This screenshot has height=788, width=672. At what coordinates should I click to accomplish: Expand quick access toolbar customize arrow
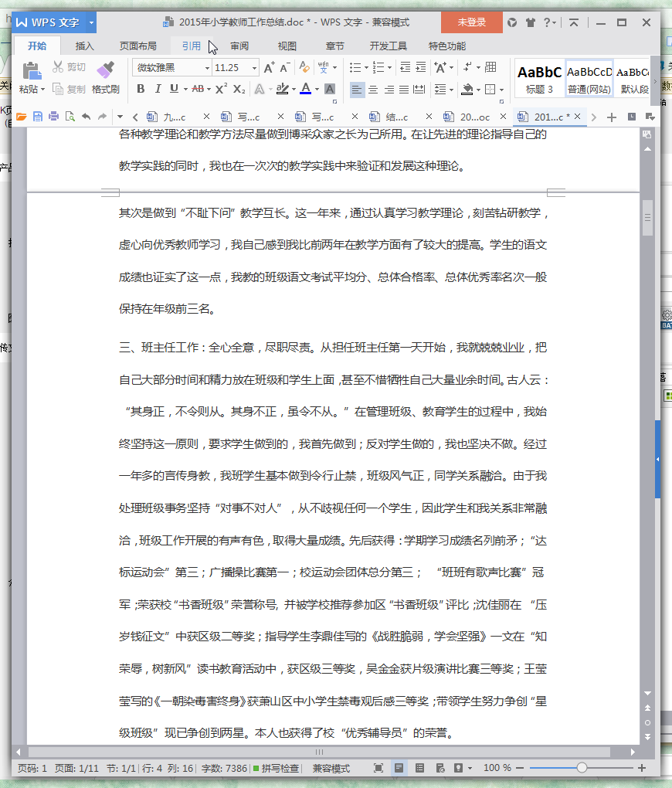click(120, 117)
